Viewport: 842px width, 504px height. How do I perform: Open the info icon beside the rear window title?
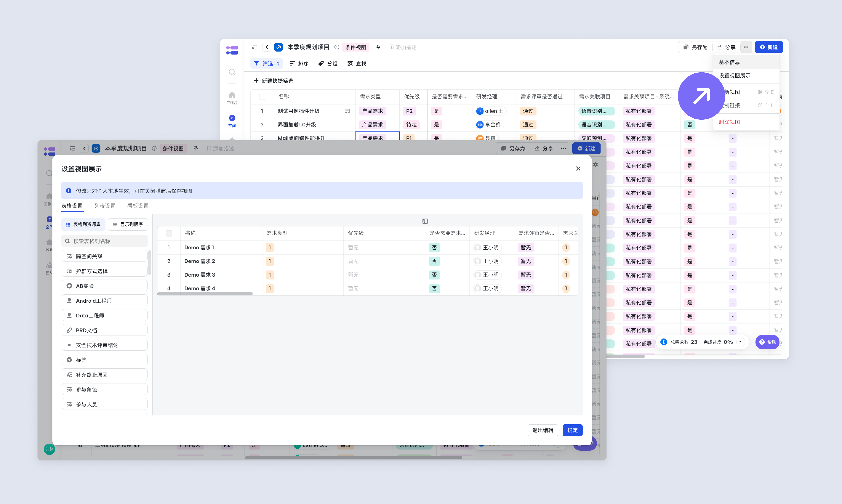[337, 47]
